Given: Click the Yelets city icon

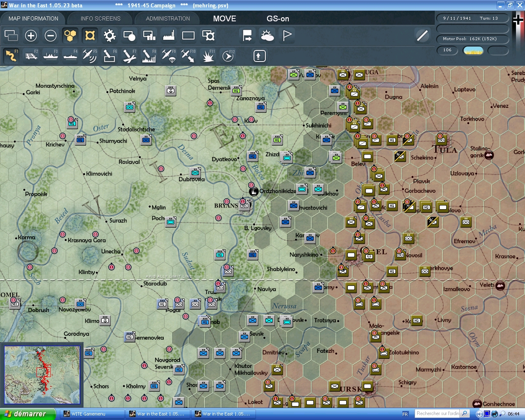Looking at the screenshot, I should coord(500,285).
